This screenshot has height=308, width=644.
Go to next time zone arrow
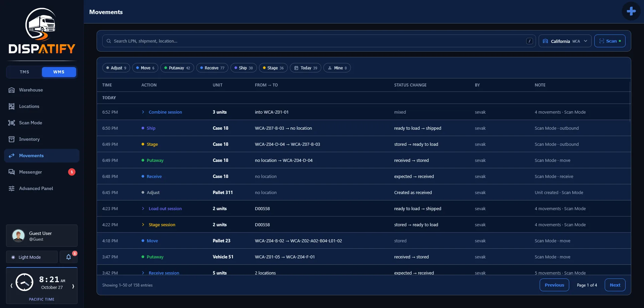[73, 286]
